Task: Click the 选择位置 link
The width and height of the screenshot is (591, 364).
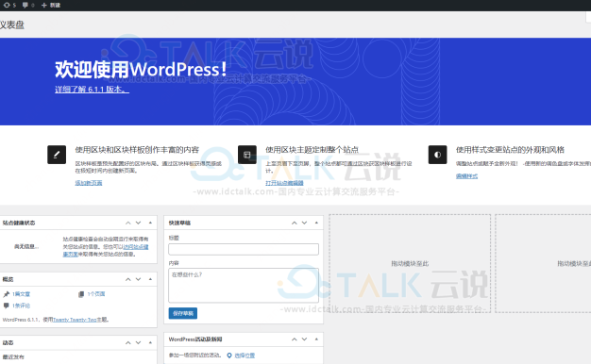Action: pyautogui.click(x=245, y=356)
